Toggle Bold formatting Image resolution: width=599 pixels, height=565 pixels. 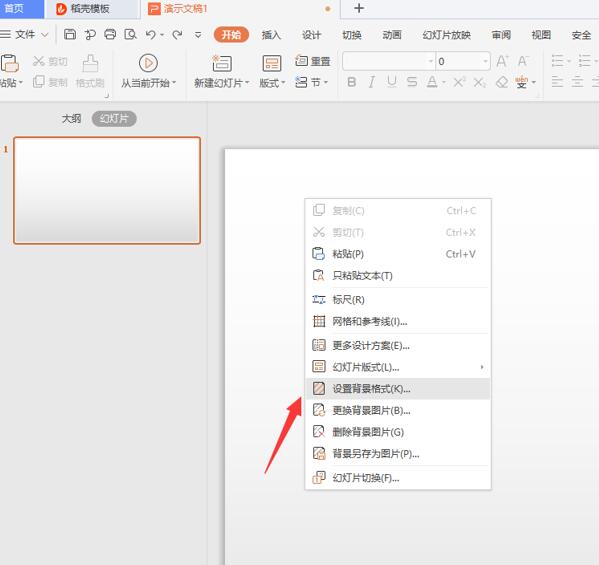[x=351, y=82]
